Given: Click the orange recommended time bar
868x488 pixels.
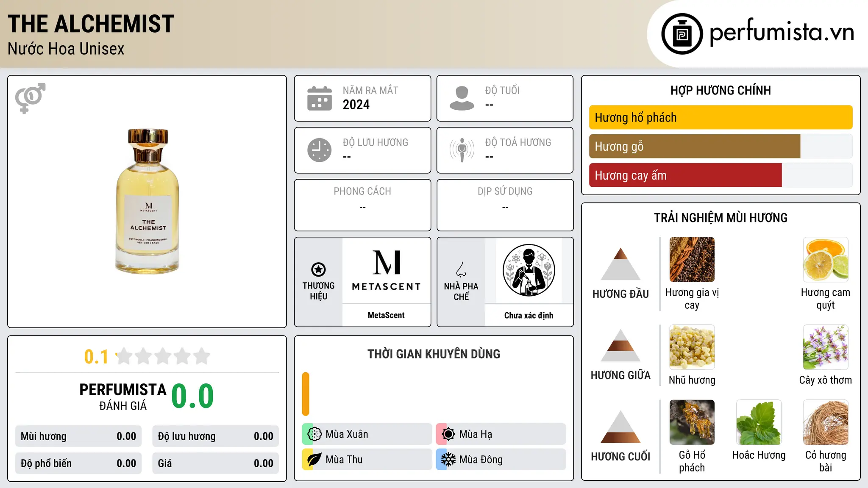Looking at the screenshot, I should (x=306, y=394).
